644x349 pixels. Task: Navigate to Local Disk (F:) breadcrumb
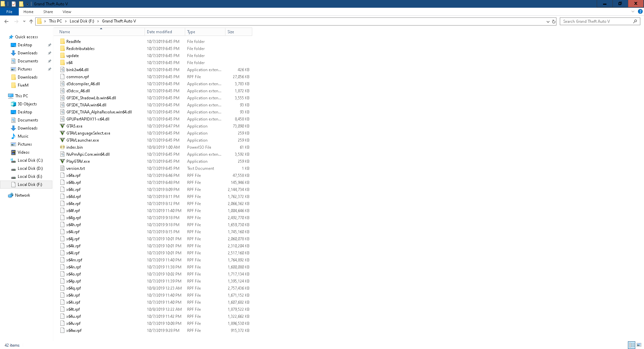coord(82,21)
